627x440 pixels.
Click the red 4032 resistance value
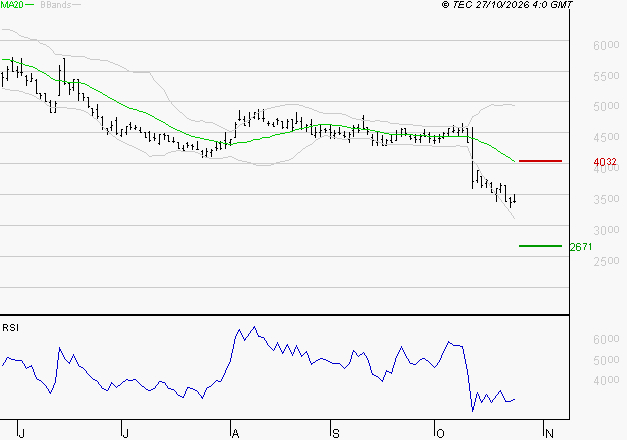coord(605,162)
